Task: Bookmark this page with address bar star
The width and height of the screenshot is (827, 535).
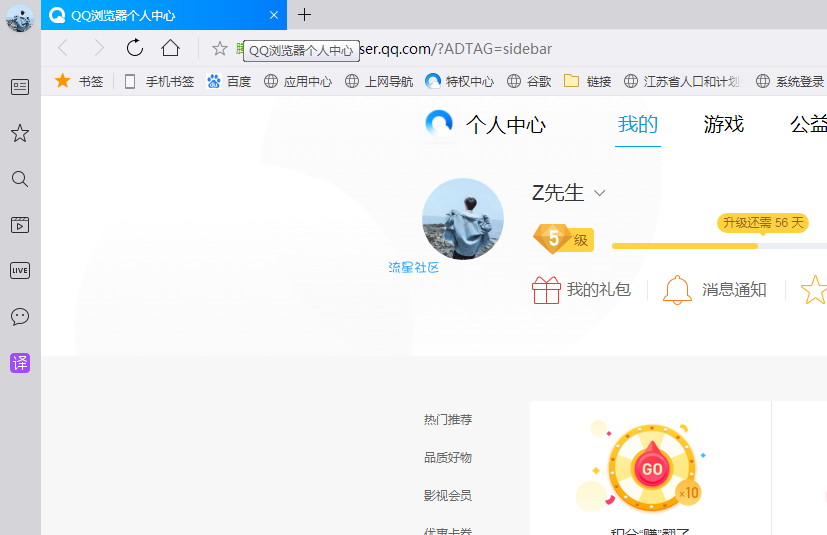Action: coord(219,49)
